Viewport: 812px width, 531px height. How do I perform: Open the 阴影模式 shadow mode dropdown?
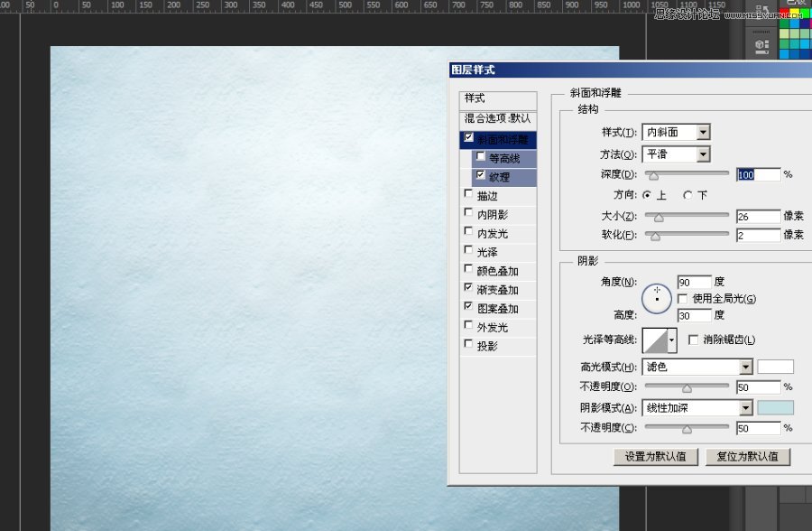point(697,408)
